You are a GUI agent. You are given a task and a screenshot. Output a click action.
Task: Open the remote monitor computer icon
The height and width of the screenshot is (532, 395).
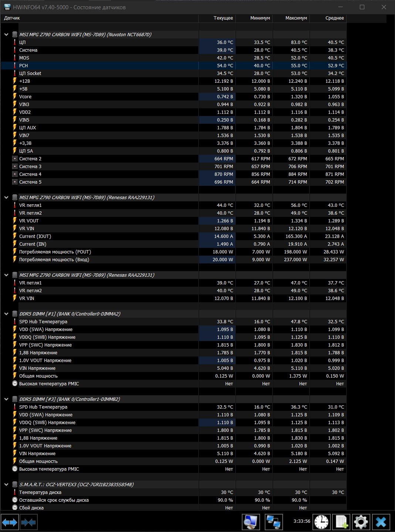tap(251, 522)
